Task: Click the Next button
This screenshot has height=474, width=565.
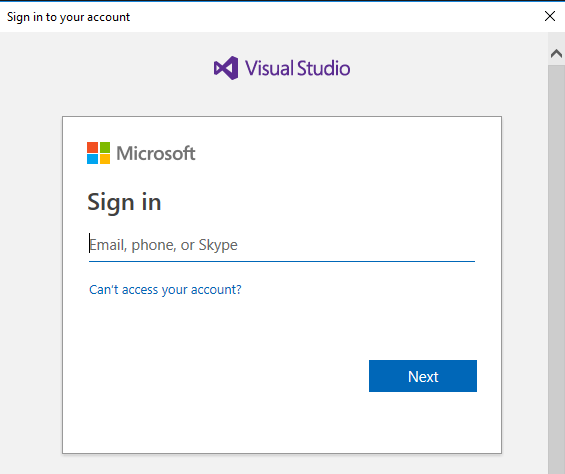Action: click(x=423, y=376)
